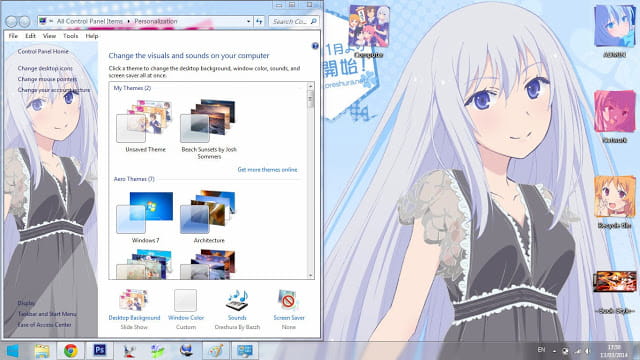Click Change mouse pointers link

(x=47, y=79)
